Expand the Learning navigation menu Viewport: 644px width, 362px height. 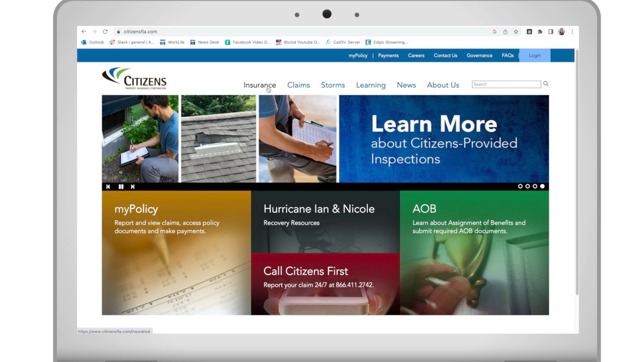pos(370,85)
